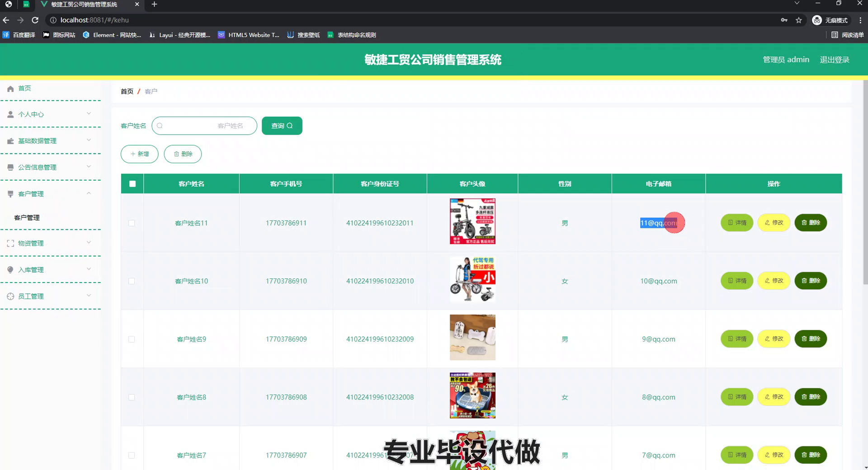
Task: Open HTML5 Website bookmark
Action: 249,35
